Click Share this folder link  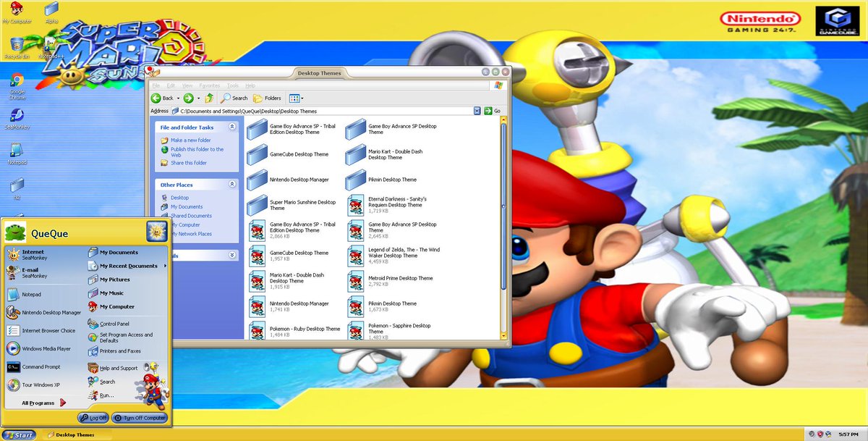pos(189,163)
